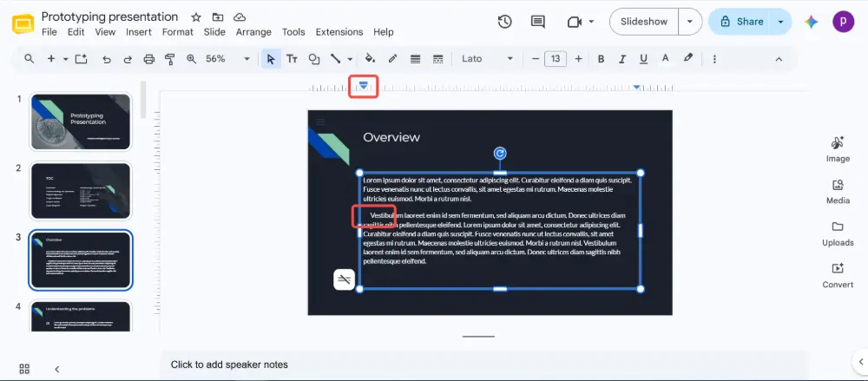The height and width of the screenshot is (381, 868).
Task: Print the presentation
Action: [x=149, y=59]
